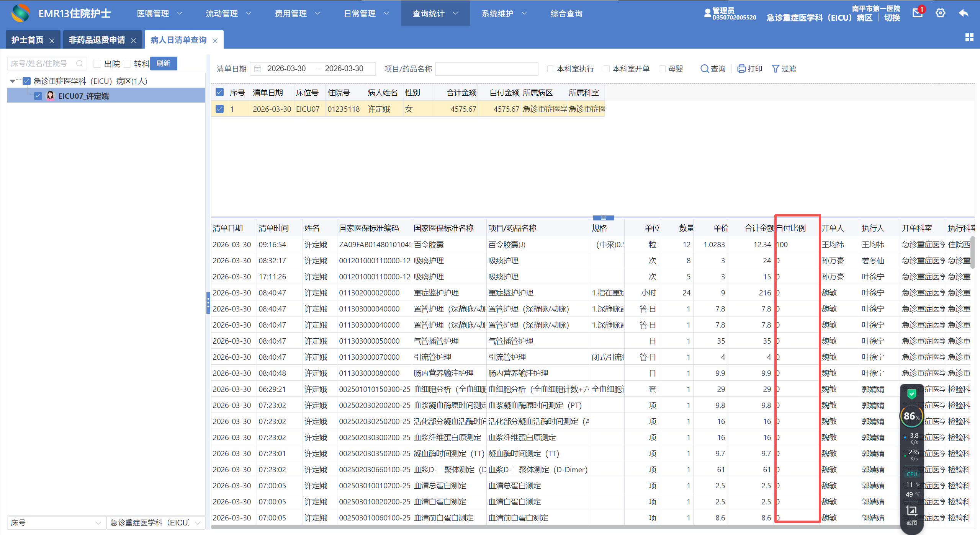
Task: Collapse the 急诊重症医学科 病区 tree node
Action: coord(13,81)
